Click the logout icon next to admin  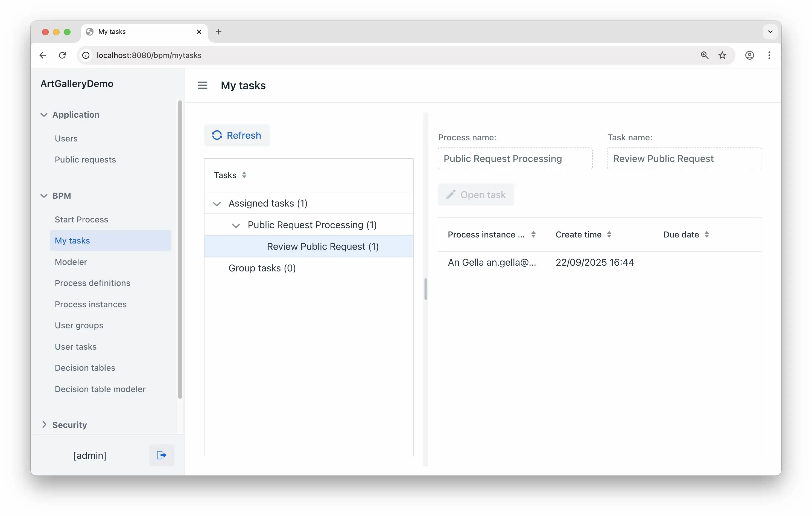(x=162, y=455)
